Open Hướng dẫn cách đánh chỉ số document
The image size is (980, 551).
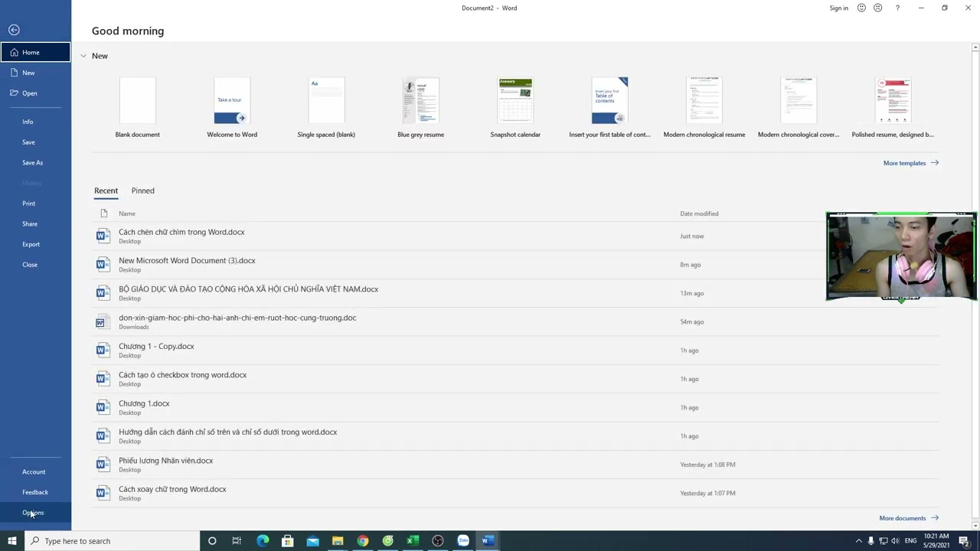[516, 436]
